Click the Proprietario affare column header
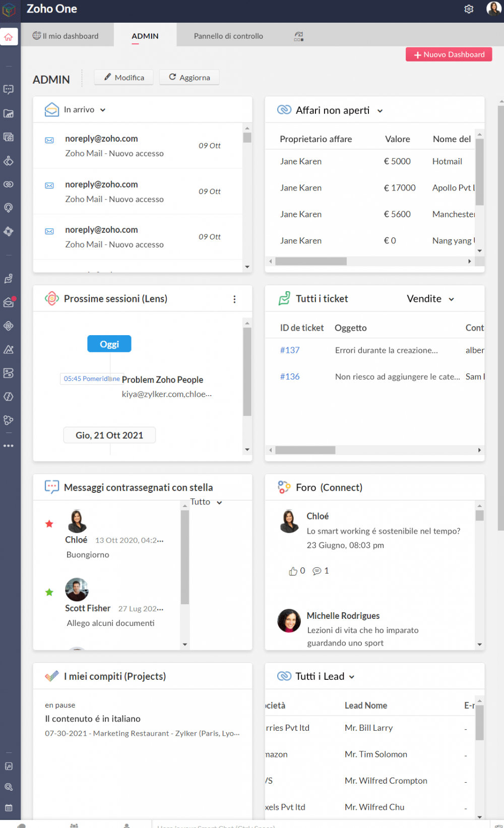504x828 pixels. click(x=316, y=139)
